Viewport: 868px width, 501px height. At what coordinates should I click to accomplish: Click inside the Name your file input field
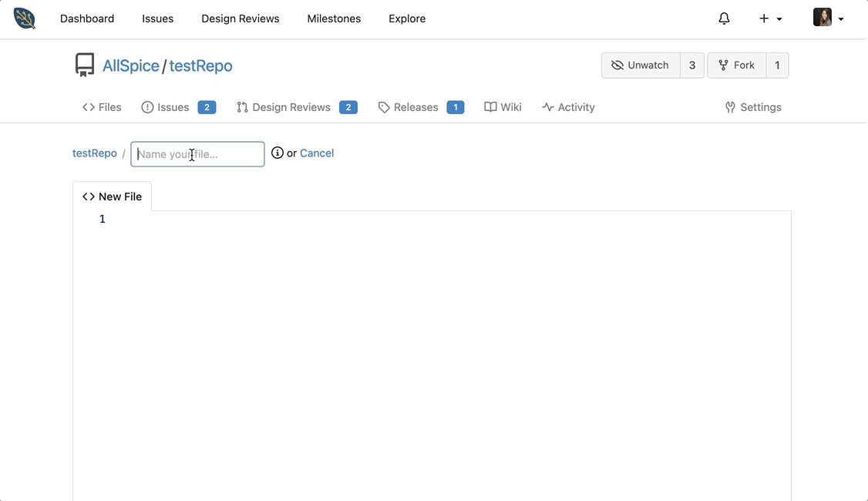(x=197, y=153)
